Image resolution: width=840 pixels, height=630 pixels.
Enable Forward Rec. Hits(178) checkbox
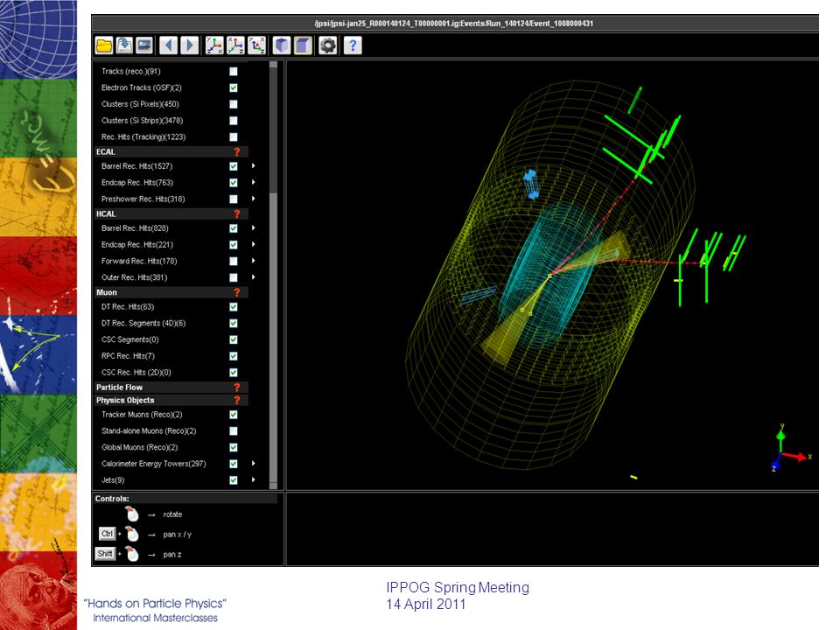pyautogui.click(x=234, y=262)
